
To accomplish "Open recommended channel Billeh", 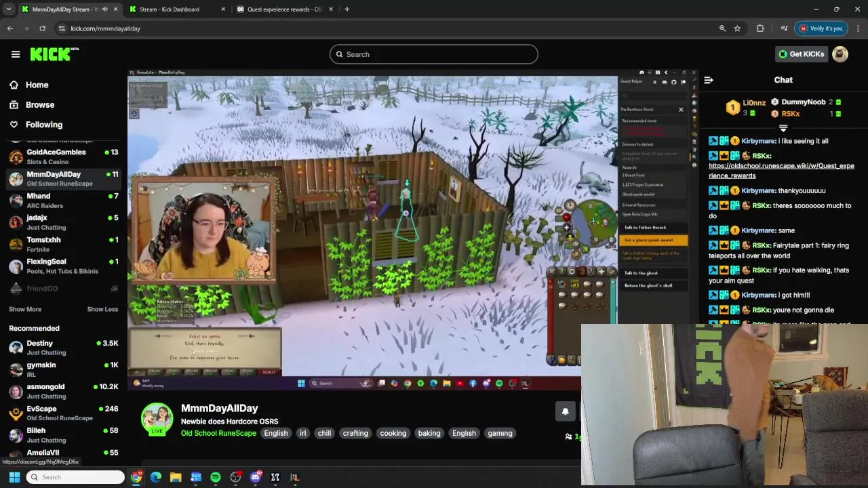I will [x=63, y=435].
